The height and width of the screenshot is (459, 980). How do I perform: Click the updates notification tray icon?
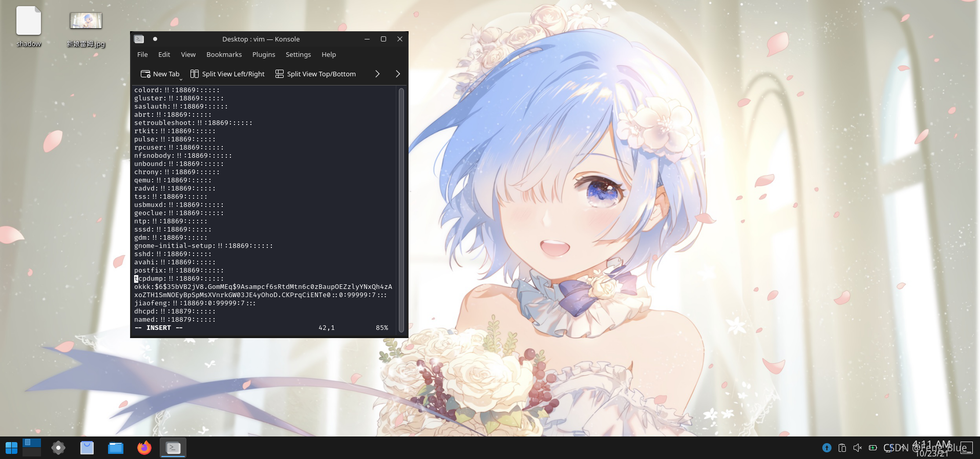click(x=827, y=448)
